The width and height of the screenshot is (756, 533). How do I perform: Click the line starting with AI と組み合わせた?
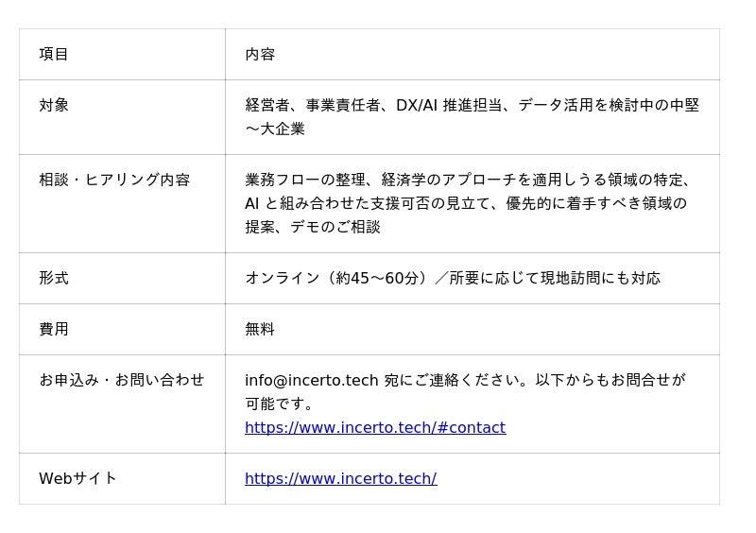[466, 203]
